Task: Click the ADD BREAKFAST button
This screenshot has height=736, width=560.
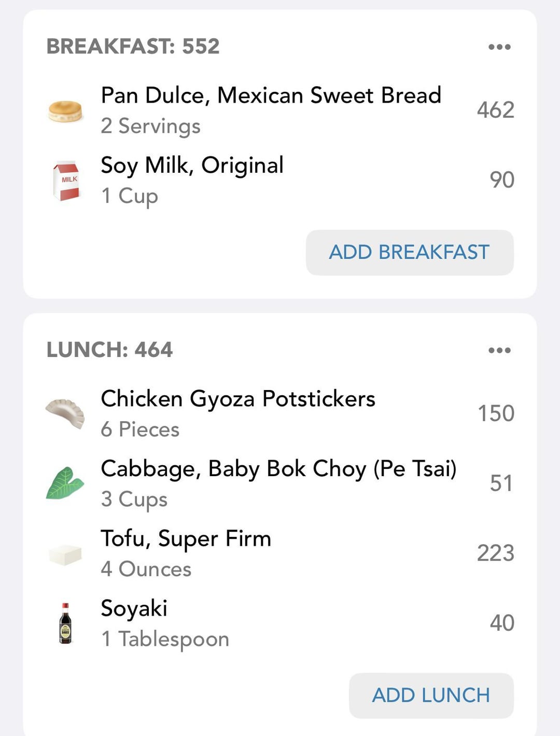Action: coord(410,253)
